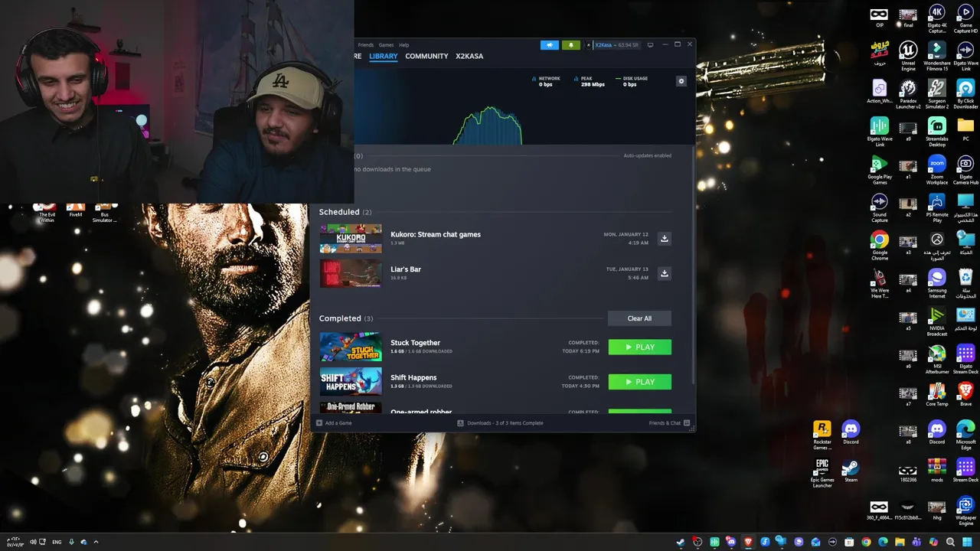Viewport: 980px width, 551px height.
Task: Click ENG language indicator in taskbar
Action: (x=57, y=542)
